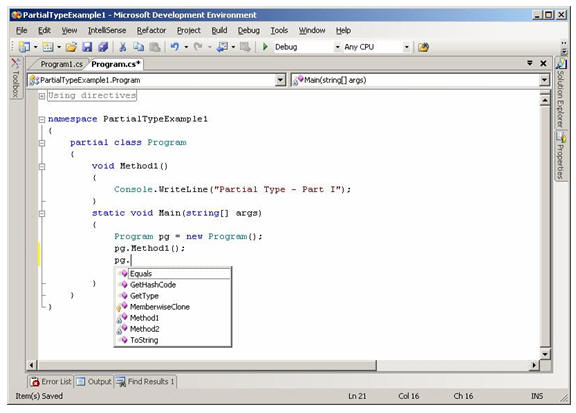The height and width of the screenshot is (413, 576).
Task: Open the Error List tab
Action: click(x=51, y=382)
